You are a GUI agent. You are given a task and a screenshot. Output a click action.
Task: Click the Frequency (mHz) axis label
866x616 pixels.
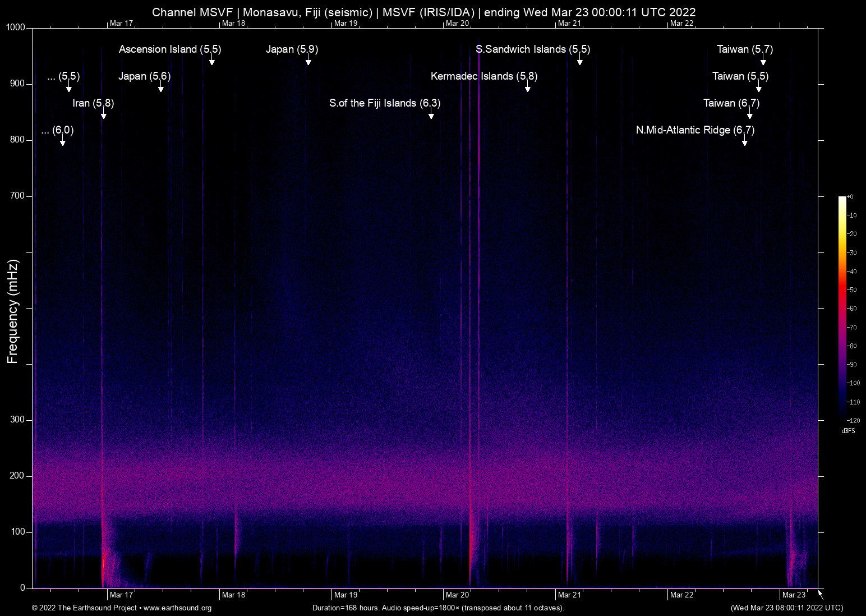tap(13, 311)
